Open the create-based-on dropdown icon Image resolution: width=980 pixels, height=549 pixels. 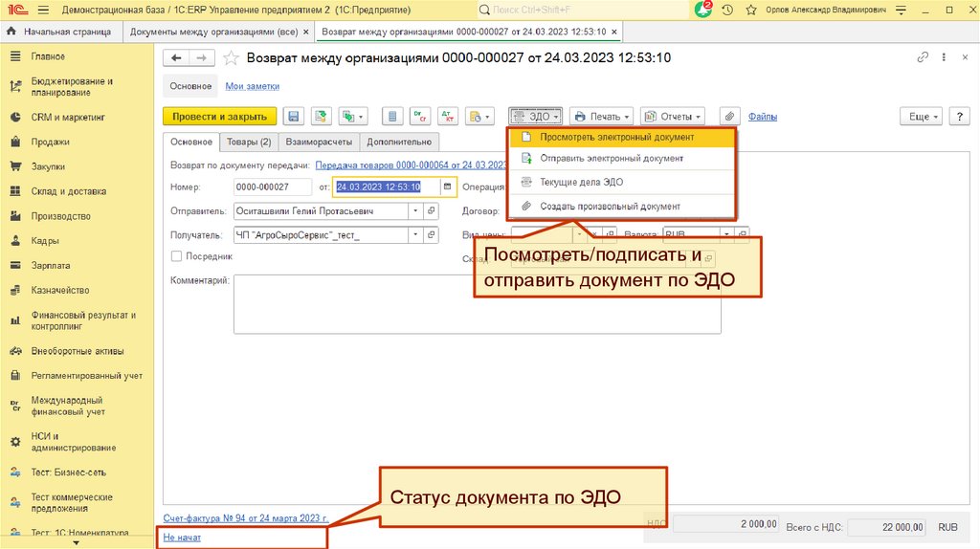pyautogui.click(x=352, y=116)
